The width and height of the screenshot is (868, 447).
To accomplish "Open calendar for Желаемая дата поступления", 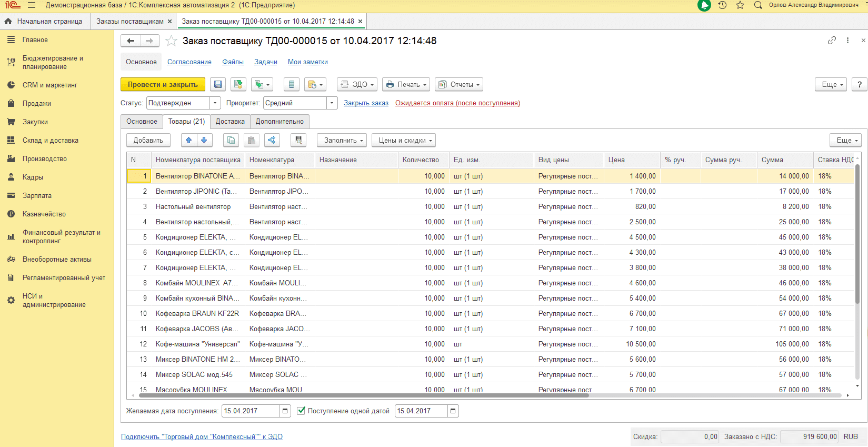I will [285, 411].
